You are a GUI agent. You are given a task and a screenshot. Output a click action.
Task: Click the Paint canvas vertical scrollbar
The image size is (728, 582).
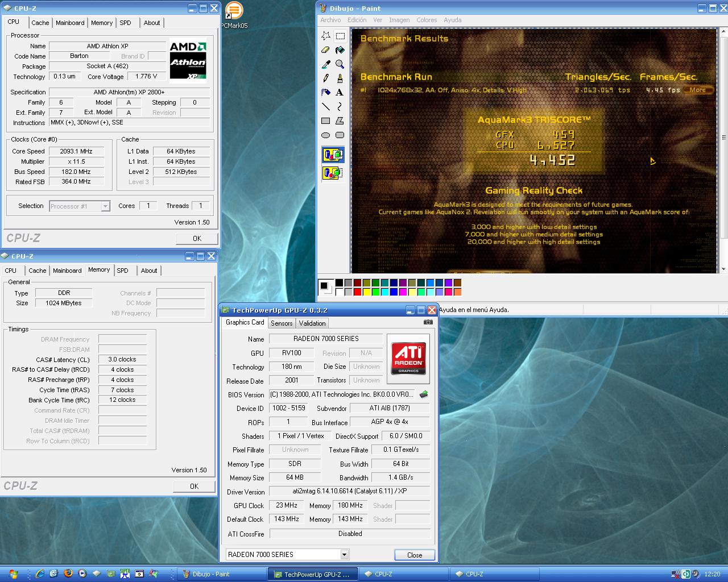pos(723,151)
